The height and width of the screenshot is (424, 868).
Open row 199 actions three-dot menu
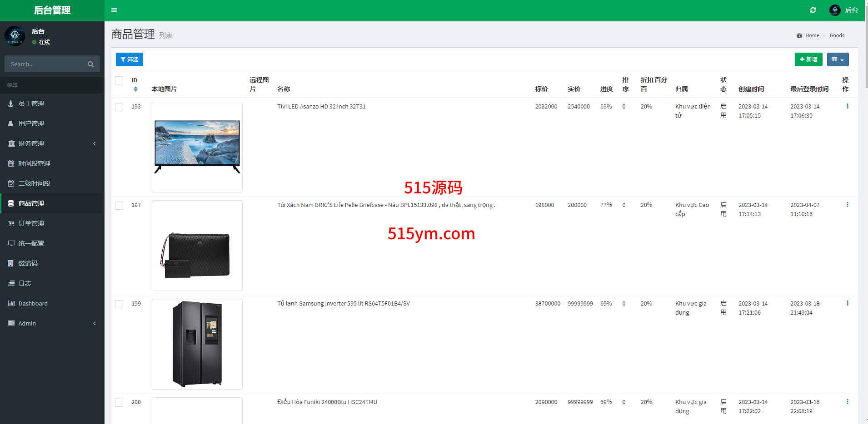[847, 303]
